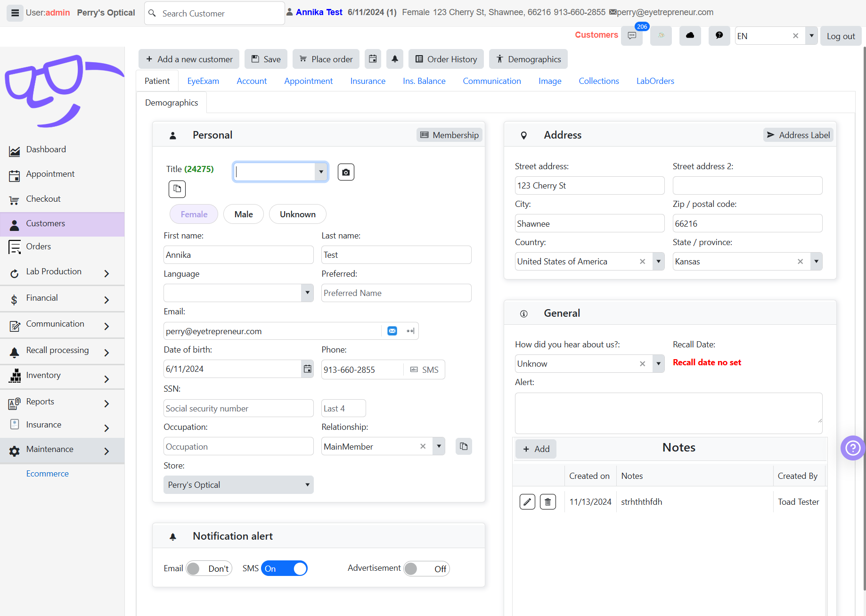
Task: Clear the Country selection
Action: pos(642,262)
